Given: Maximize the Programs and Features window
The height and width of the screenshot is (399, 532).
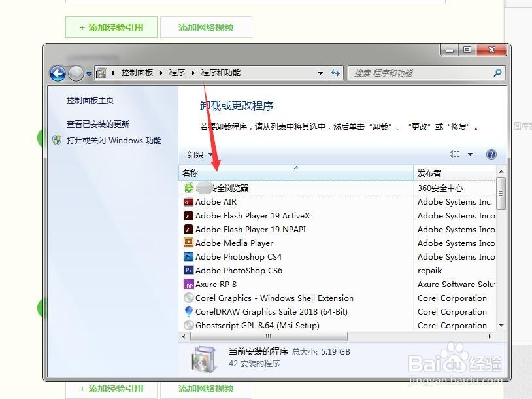Looking at the screenshot, I should (467, 50).
